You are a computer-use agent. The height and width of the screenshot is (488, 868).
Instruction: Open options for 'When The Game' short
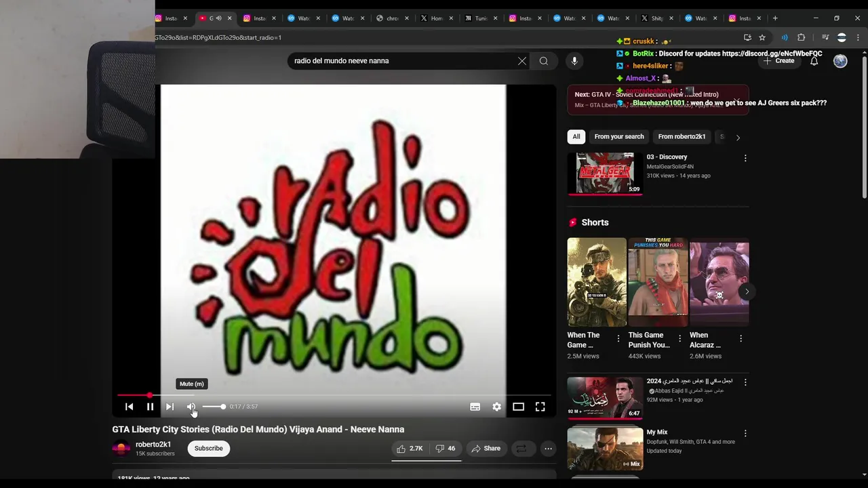point(618,338)
